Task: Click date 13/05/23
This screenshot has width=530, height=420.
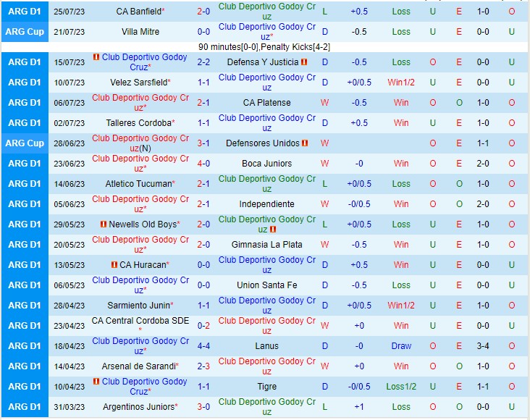Action: 70,265
